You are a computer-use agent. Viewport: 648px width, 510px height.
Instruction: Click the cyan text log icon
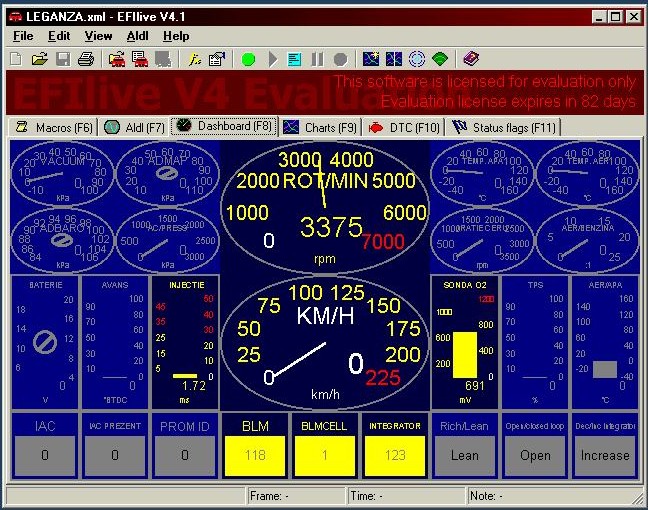click(294, 59)
